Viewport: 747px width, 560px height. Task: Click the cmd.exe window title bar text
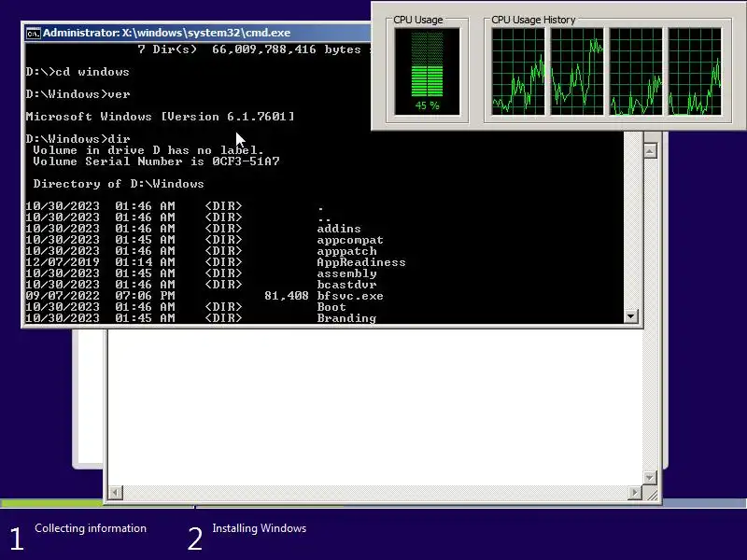pyautogui.click(x=167, y=33)
